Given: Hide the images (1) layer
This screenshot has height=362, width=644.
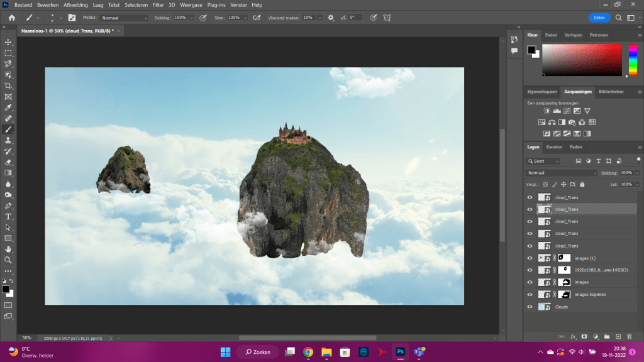Looking at the screenshot, I should point(530,258).
